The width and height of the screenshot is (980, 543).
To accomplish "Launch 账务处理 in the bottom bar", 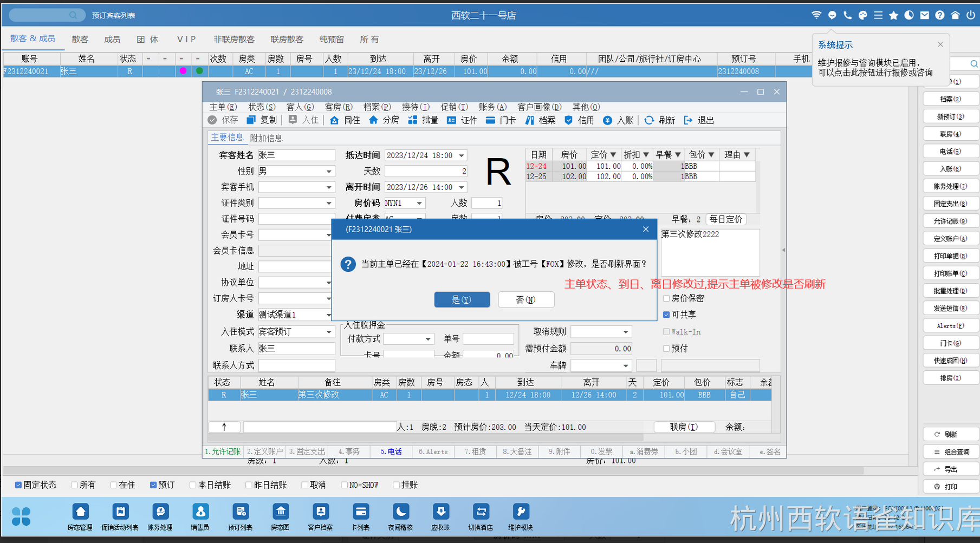I will click(x=160, y=516).
